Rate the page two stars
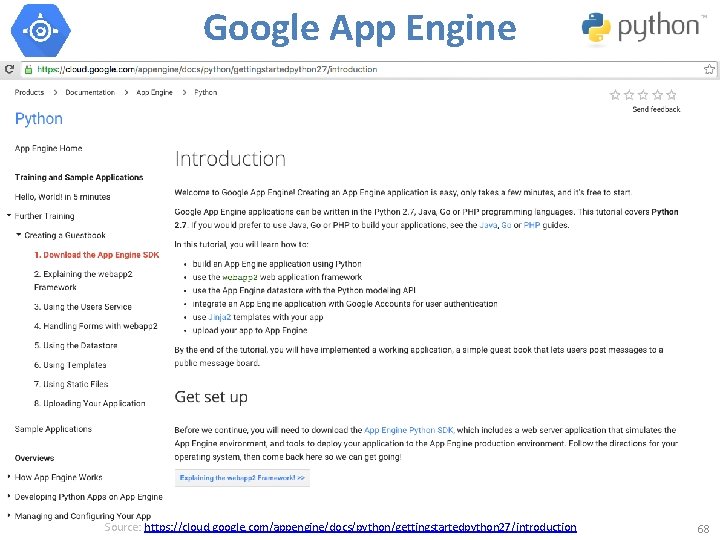 point(629,95)
